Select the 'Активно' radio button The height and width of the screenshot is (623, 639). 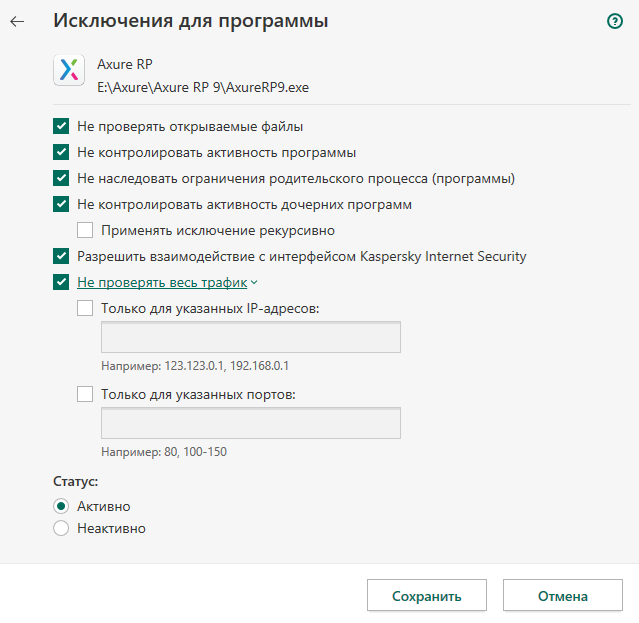click(x=61, y=506)
